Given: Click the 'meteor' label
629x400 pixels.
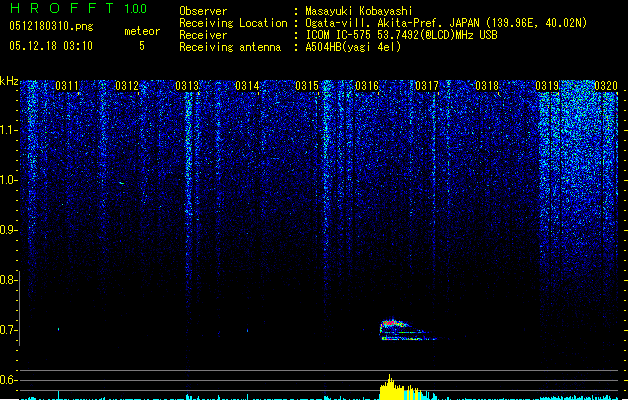Looking at the screenshot, I should pyautogui.click(x=142, y=31).
